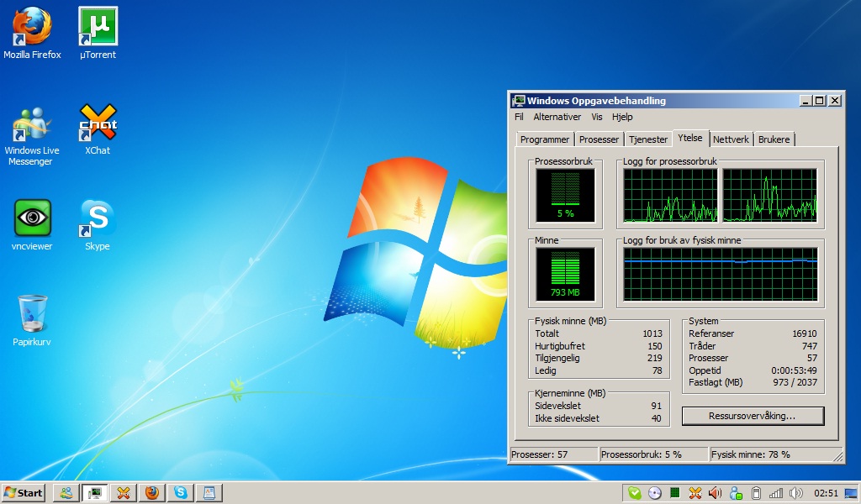Click the Prosessorbruk 5 % gauge
The width and height of the screenshot is (861, 504).
[565, 195]
